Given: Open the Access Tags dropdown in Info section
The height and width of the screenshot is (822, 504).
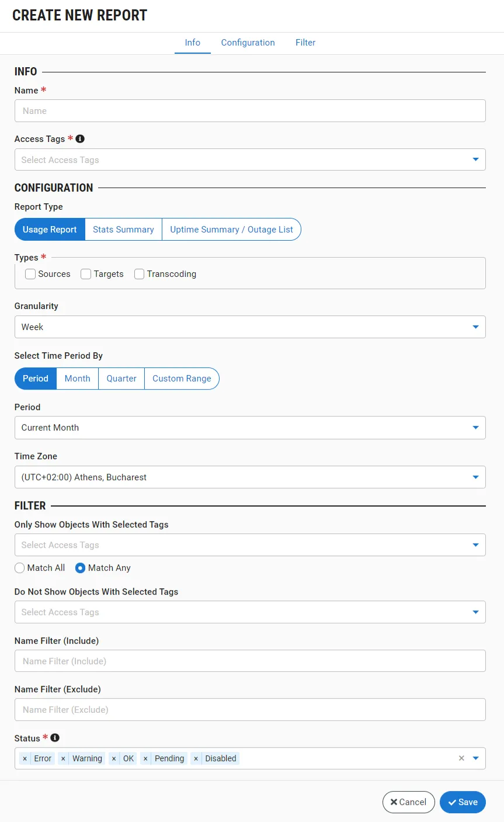Looking at the screenshot, I should click(x=250, y=159).
